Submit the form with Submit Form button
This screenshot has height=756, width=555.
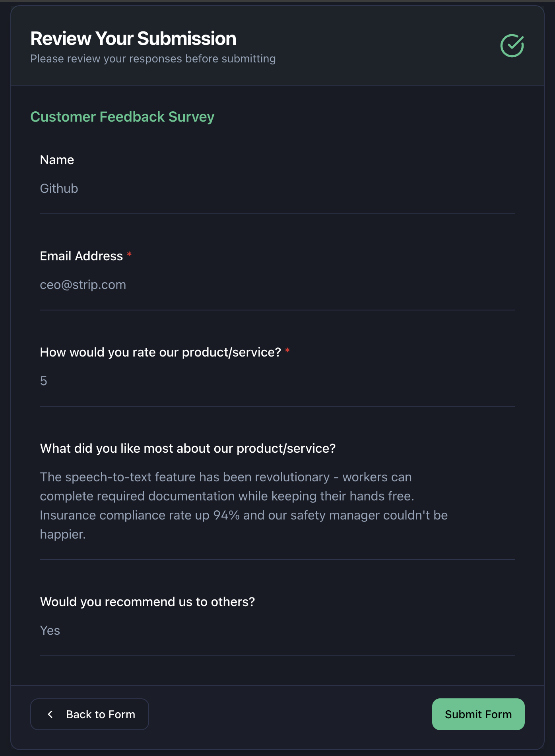click(478, 714)
